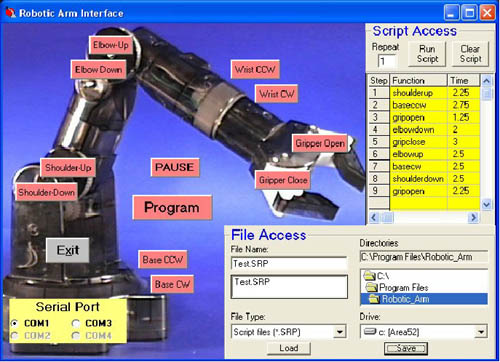Select the step 9 gripopen function cell

418,191
